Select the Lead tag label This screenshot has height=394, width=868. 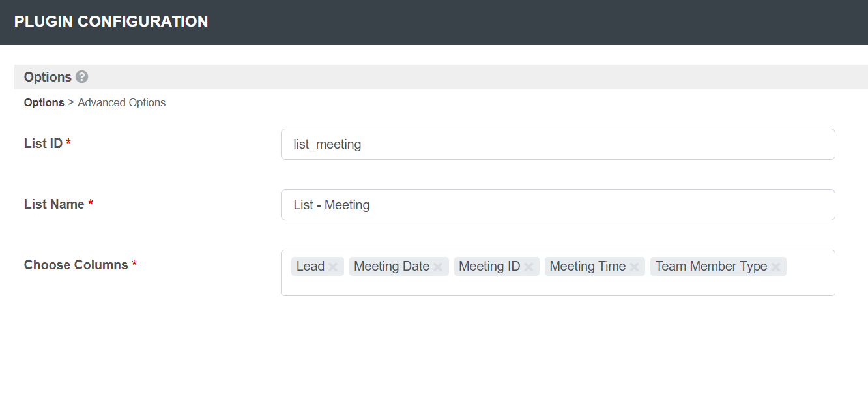coord(310,266)
